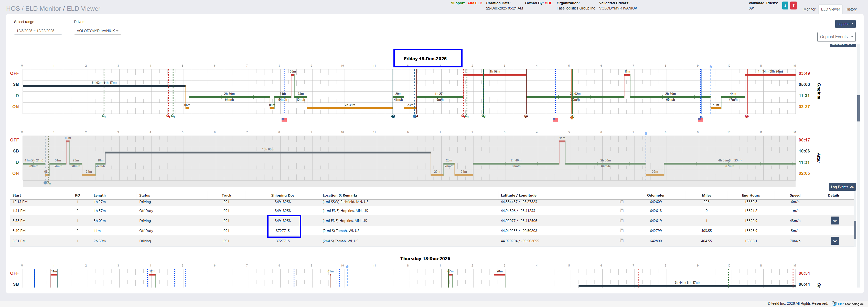Open the Legend dropdown

pos(845,24)
